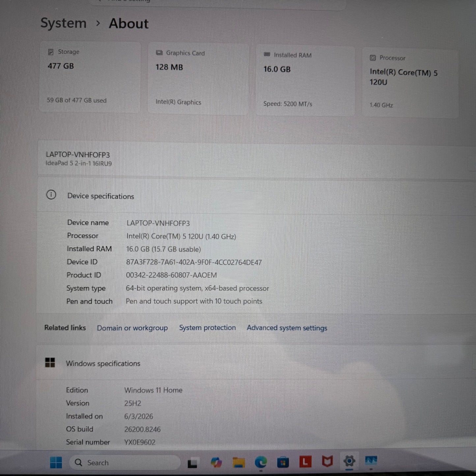
Task: Open Advanced system settings link
Action: point(287,328)
